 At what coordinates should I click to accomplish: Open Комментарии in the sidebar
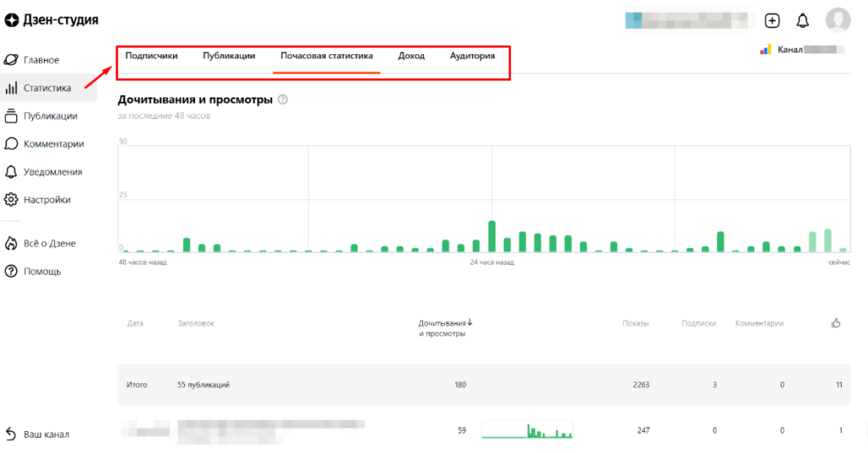coord(53,144)
